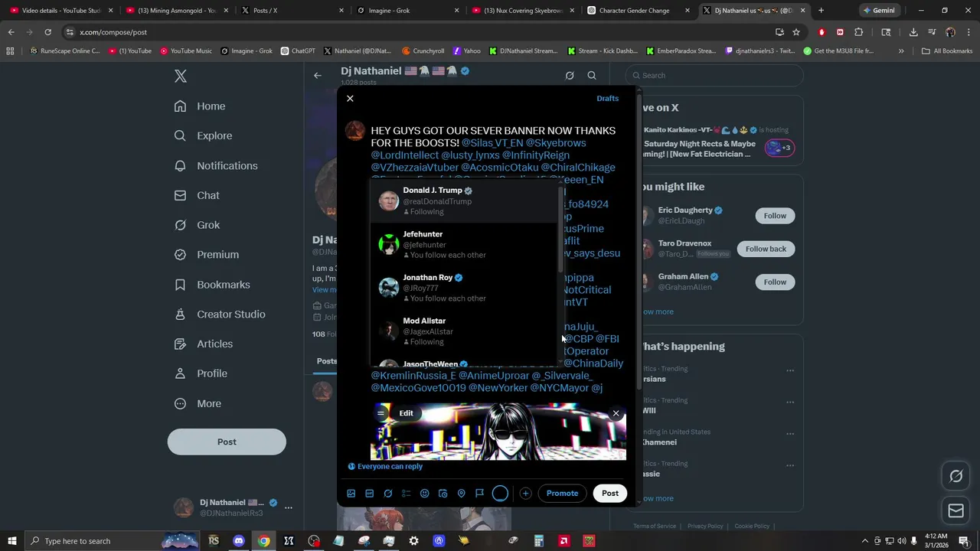Click the sidebar Post button
The width and height of the screenshot is (980, 551).
pyautogui.click(x=227, y=442)
